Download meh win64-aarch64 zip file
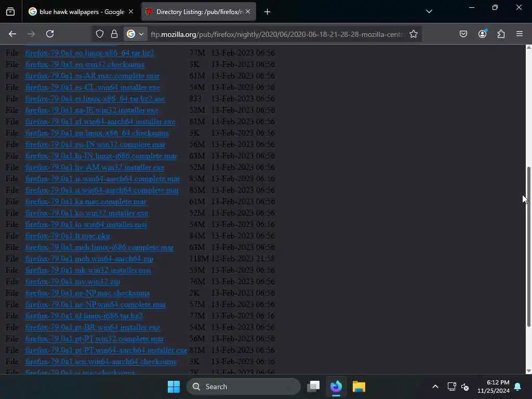Image resolution: width=532 pixels, height=399 pixels. (x=89, y=259)
